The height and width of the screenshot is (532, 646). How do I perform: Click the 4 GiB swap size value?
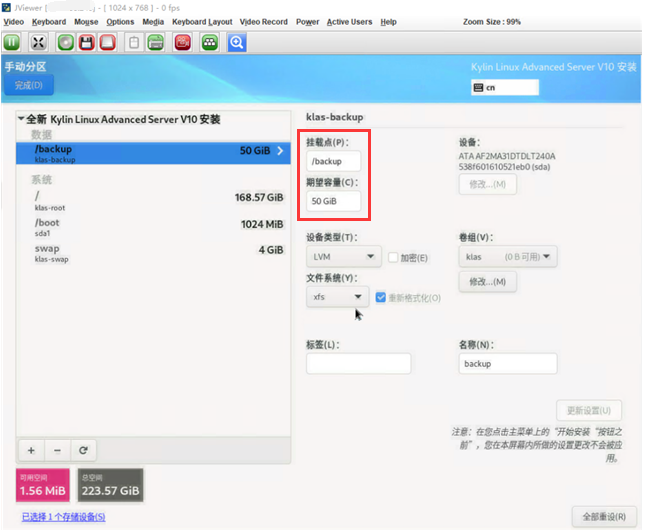coord(271,250)
